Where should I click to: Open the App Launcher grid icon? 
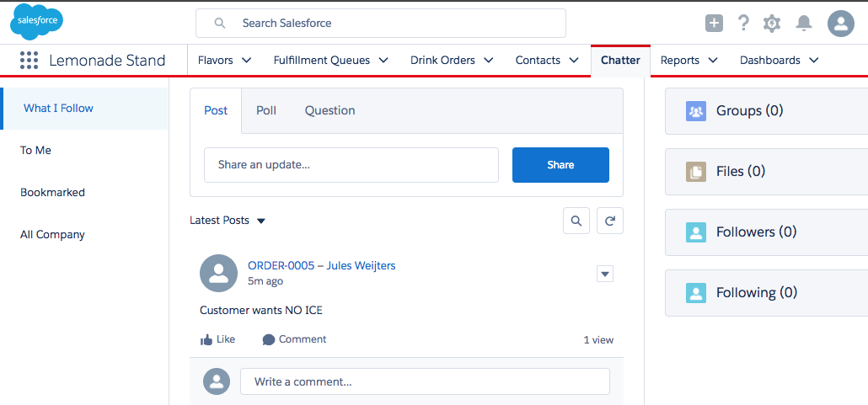pos(29,61)
